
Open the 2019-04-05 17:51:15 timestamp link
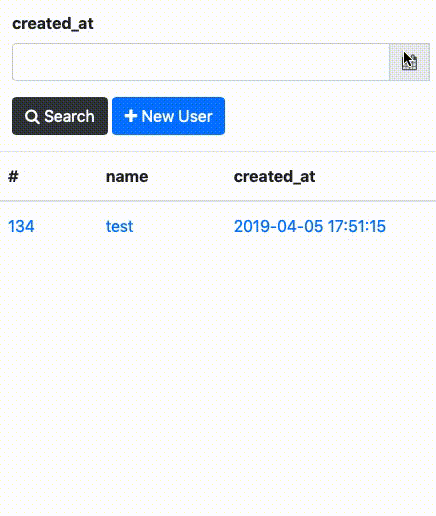310,226
